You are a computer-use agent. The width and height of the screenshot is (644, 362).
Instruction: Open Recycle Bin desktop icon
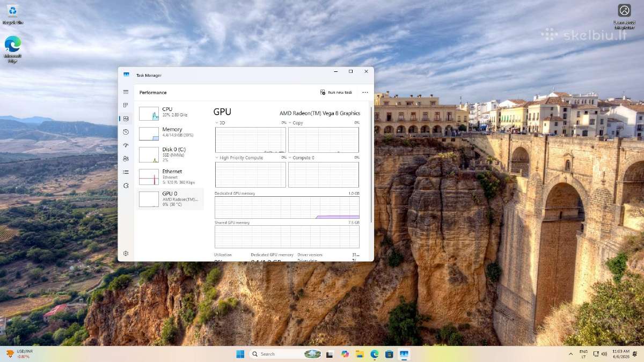12,14
